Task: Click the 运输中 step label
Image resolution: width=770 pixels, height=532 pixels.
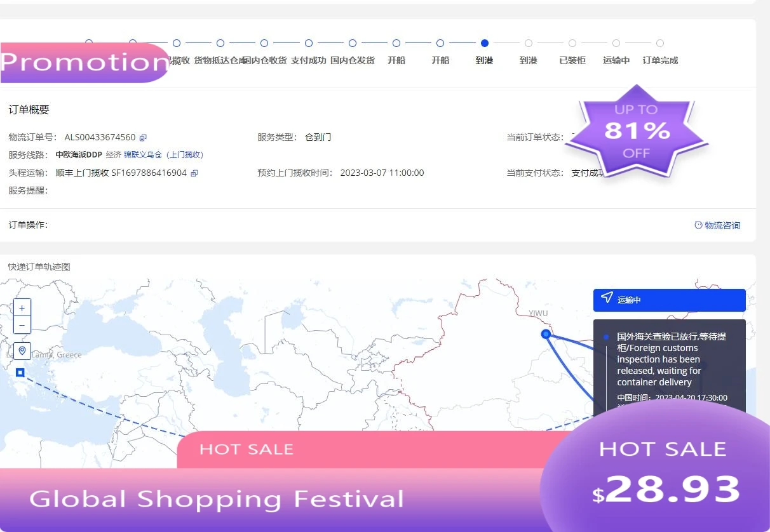Action: (616, 60)
